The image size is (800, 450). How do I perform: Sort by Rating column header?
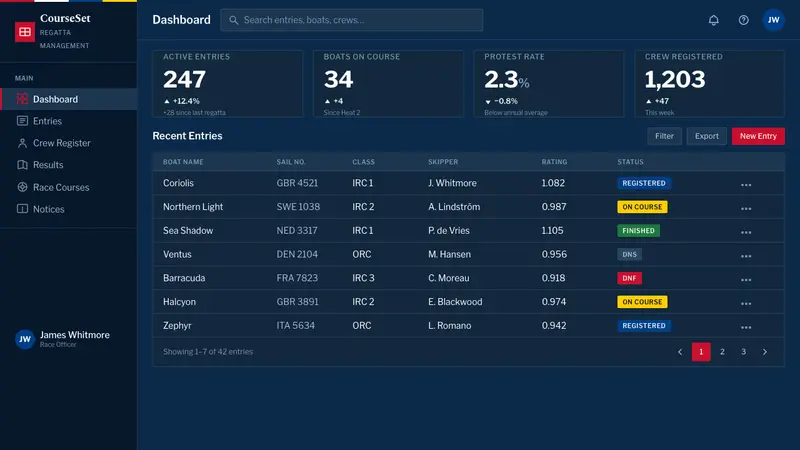click(x=554, y=162)
